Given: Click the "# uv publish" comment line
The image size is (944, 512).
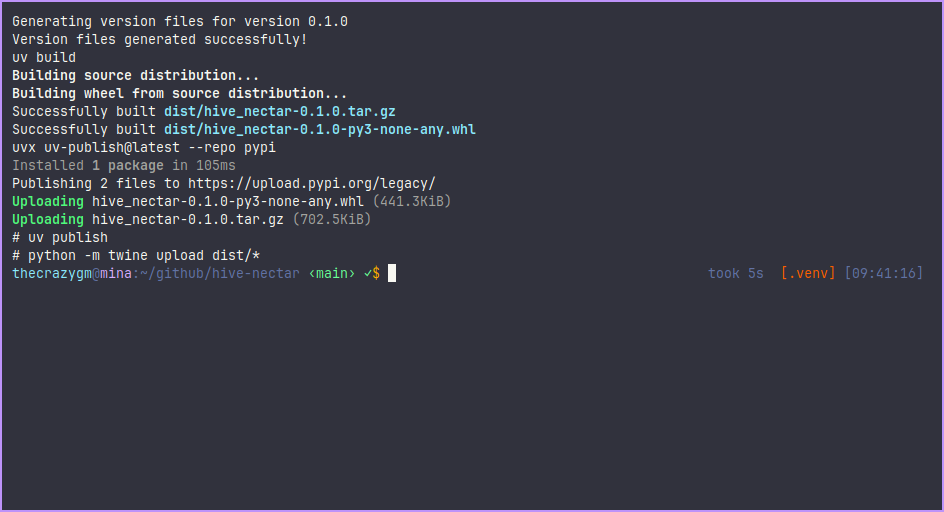Looking at the screenshot, I should 60,237.
